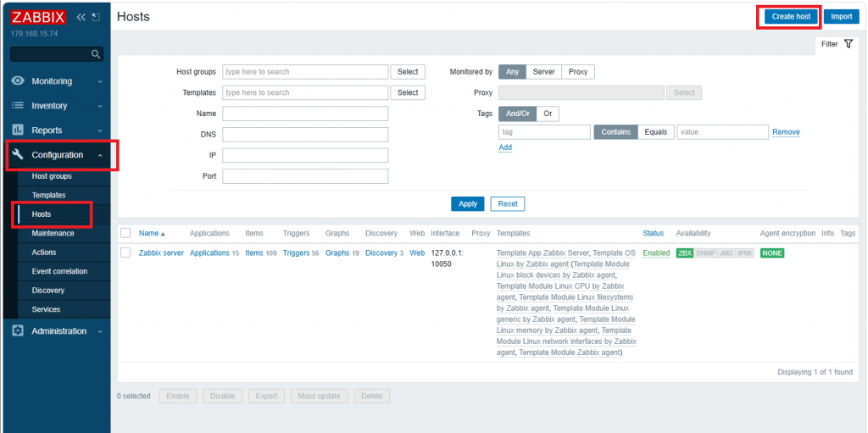Image resolution: width=868 pixels, height=433 pixels.
Task: Click the Inventory list icon
Action: coord(18,105)
